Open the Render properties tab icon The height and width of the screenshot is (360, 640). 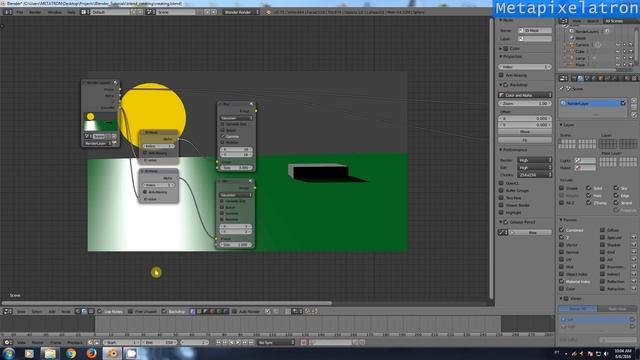pyautogui.click(x=573, y=78)
